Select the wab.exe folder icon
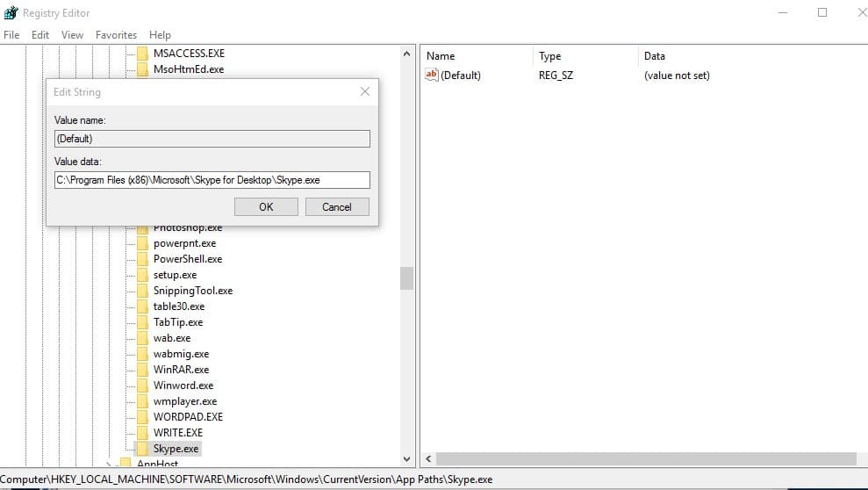The image size is (868, 490). pos(142,338)
